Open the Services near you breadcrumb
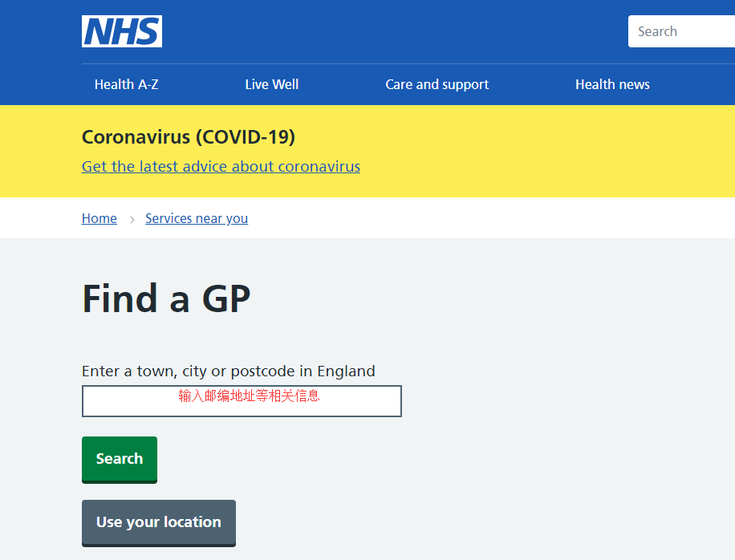Viewport: 735px width, 560px height. pos(197,218)
